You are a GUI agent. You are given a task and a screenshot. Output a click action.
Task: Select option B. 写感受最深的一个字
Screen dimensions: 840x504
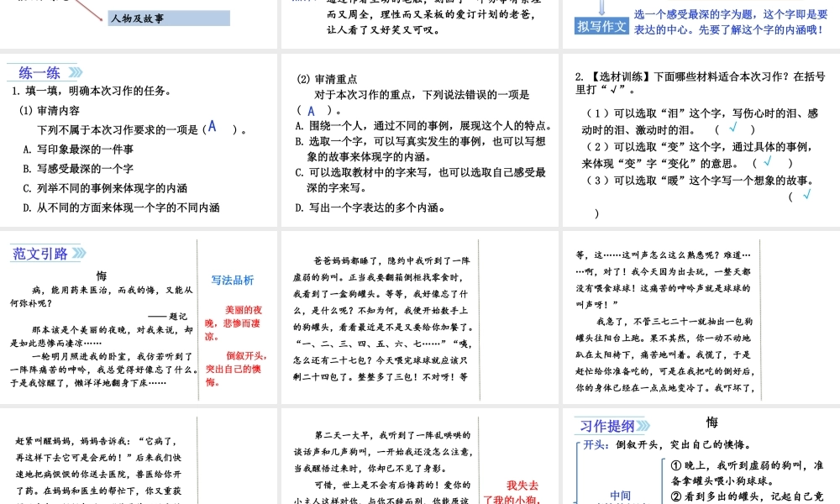[x=78, y=169]
